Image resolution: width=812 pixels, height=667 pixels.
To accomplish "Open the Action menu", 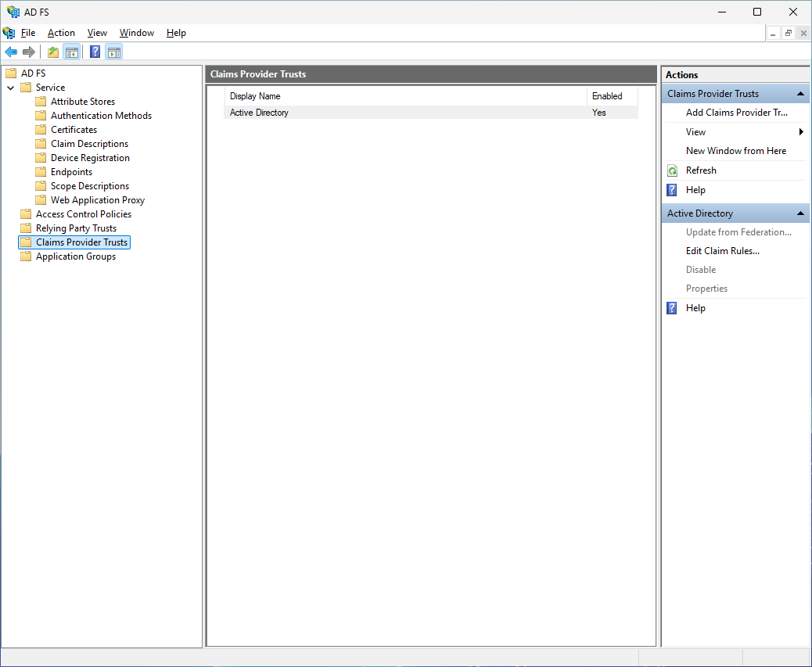I will 61,33.
